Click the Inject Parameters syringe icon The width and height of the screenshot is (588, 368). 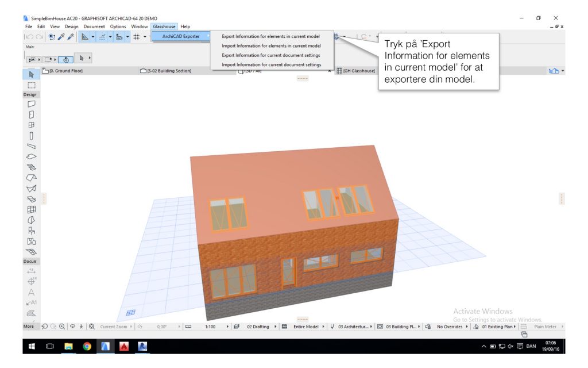point(71,37)
